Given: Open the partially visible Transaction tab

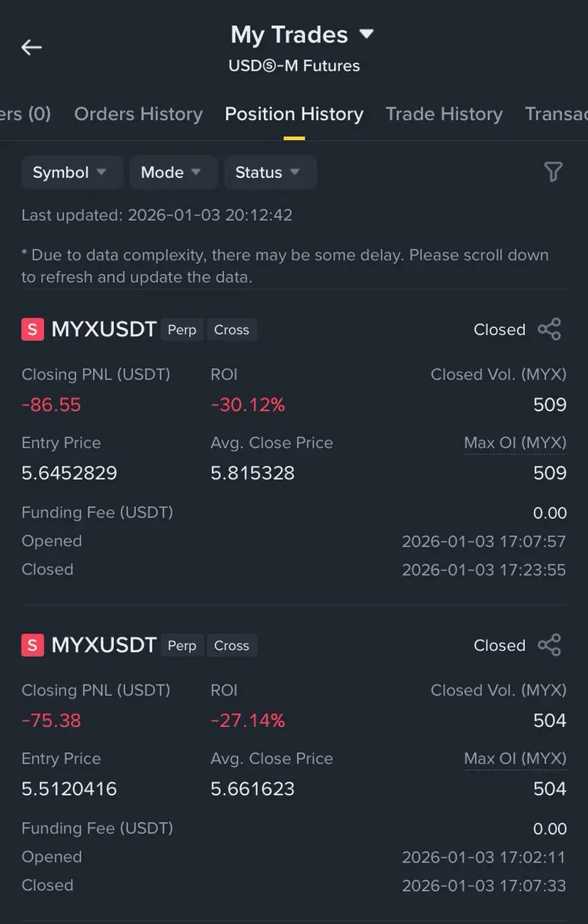Looking at the screenshot, I should [x=556, y=114].
